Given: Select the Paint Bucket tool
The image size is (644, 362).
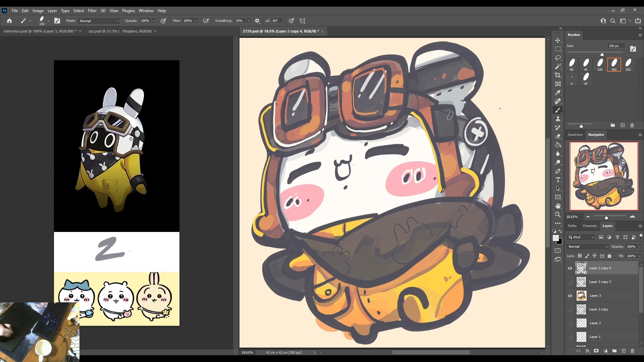Looking at the screenshot, I should 558,145.
